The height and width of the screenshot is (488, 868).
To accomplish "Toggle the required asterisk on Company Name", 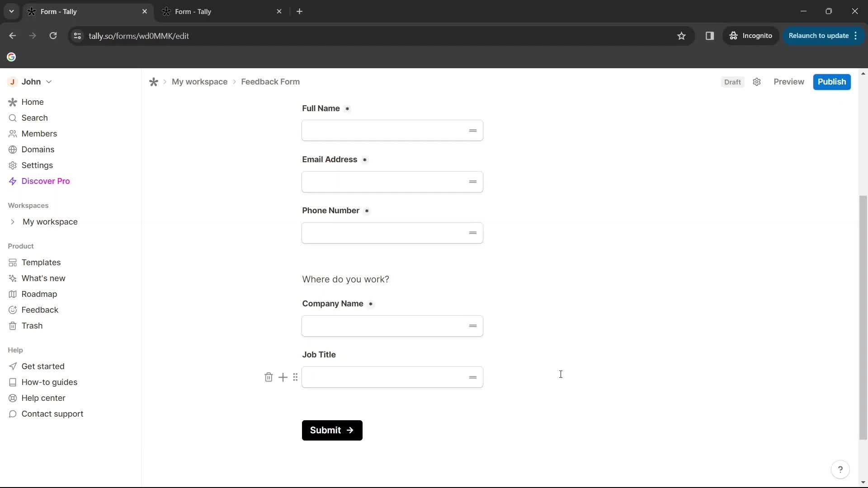I will tap(370, 304).
